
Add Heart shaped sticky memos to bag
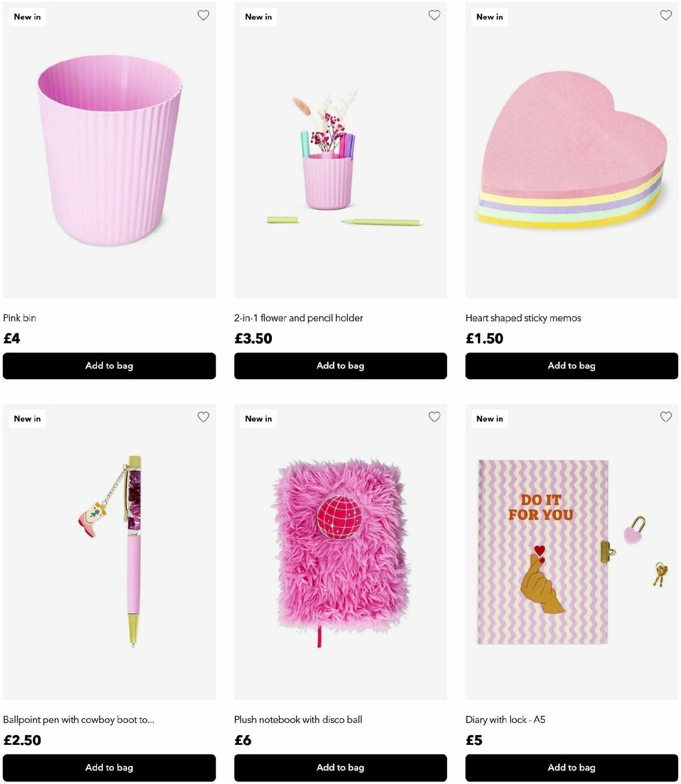coord(571,366)
